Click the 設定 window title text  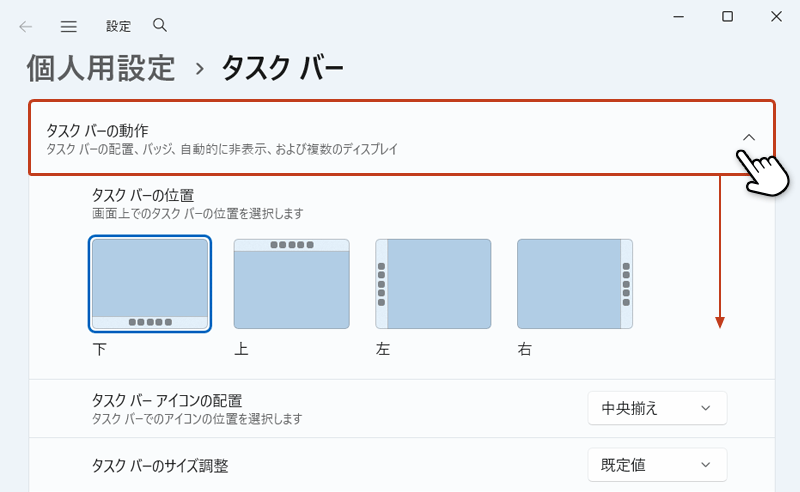point(118,26)
